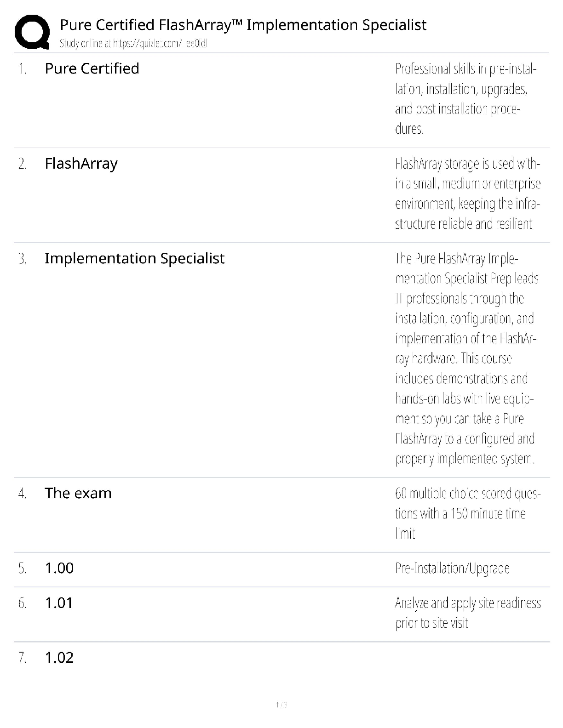Screen dimensions: 563x728
Task: Click item number 4 in the list
Action: click(22, 494)
